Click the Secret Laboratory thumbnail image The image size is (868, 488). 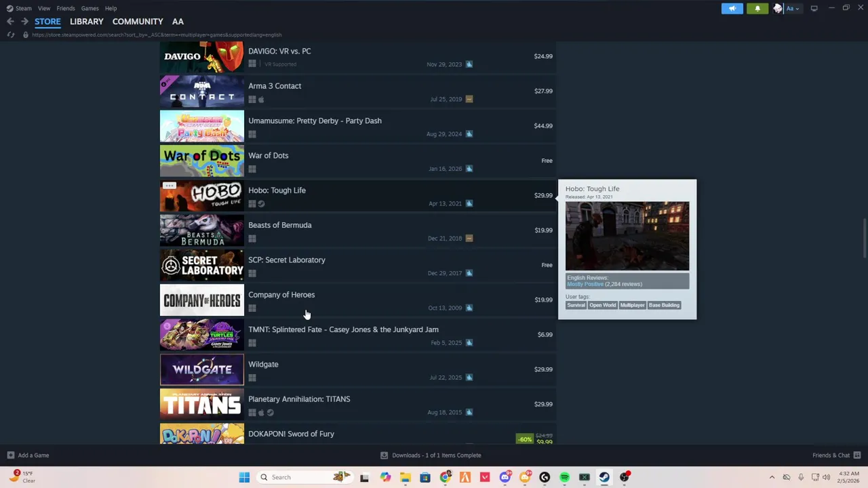click(x=202, y=266)
